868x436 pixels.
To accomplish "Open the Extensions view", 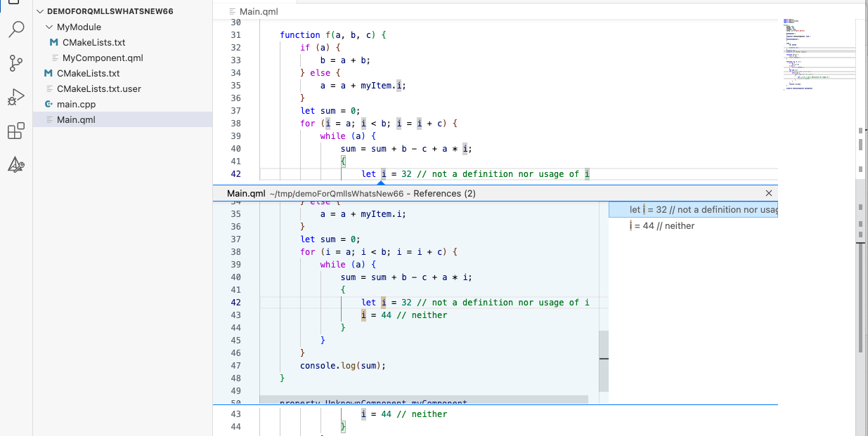I will tap(16, 131).
